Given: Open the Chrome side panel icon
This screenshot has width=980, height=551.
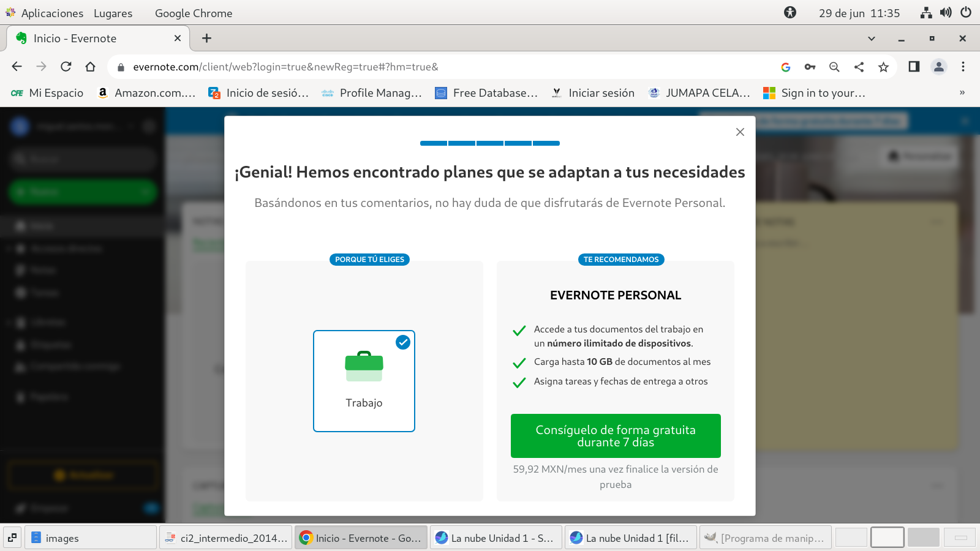Looking at the screenshot, I should click(x=914, y=67).
